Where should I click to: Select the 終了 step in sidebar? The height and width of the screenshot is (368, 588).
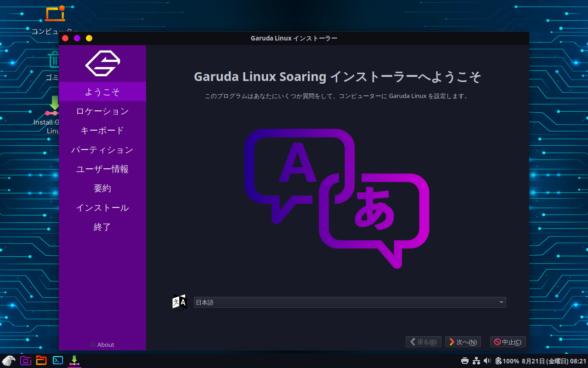pos(102,227)
